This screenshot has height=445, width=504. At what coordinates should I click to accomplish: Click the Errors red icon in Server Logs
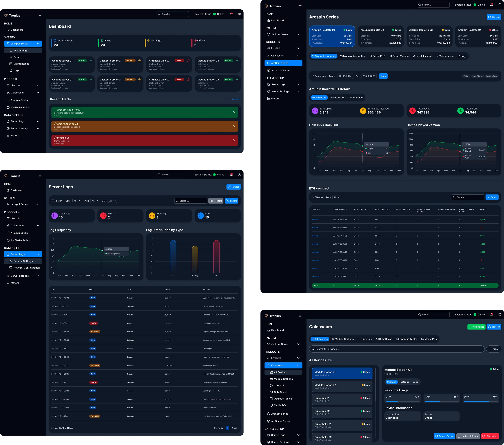pyautogui.click(x=103, y=216)
